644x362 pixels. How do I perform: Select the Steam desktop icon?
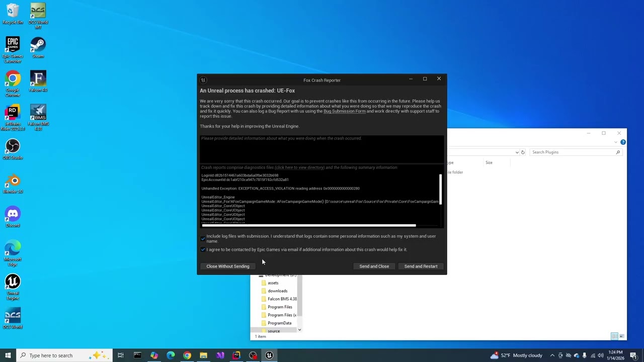click(x=38, y=48)
